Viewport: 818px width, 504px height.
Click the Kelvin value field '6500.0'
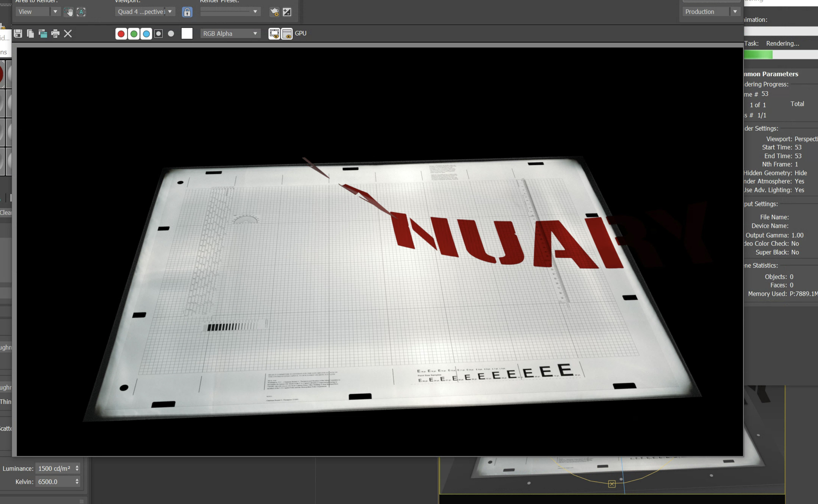point(55,482)
